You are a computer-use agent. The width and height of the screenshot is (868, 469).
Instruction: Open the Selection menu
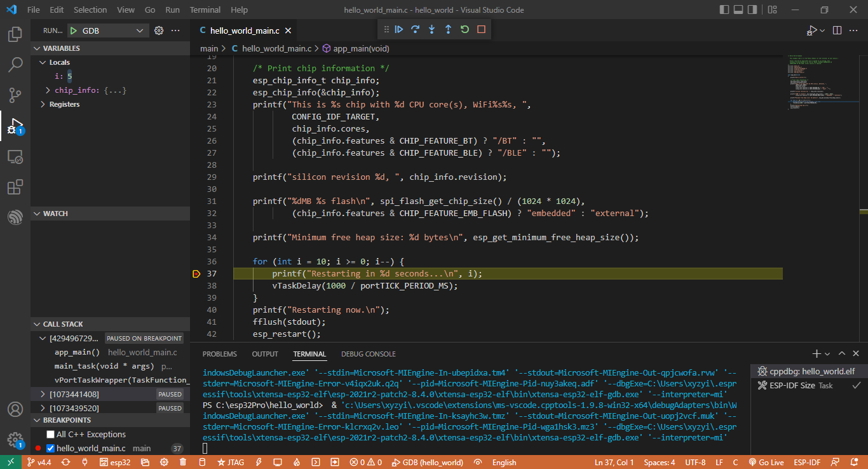tap(90, 10)
